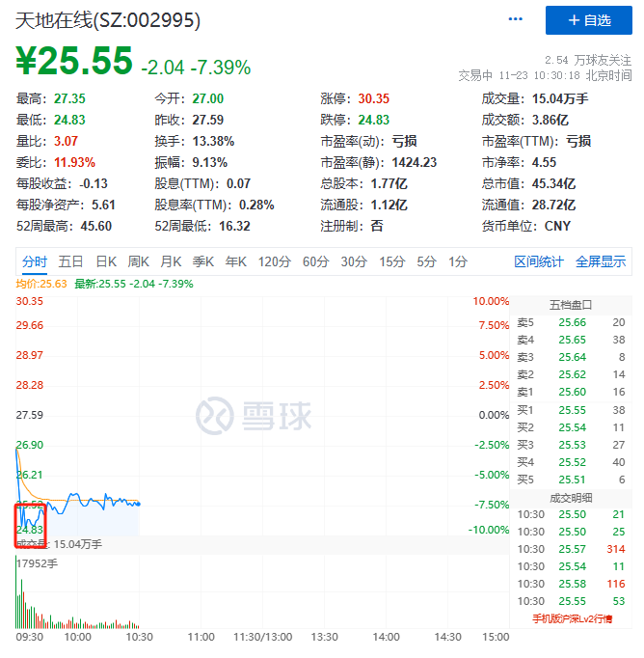Screen dimensions: 644x658
Task: Open the 区间统计 link
Action: pos(539,261)
